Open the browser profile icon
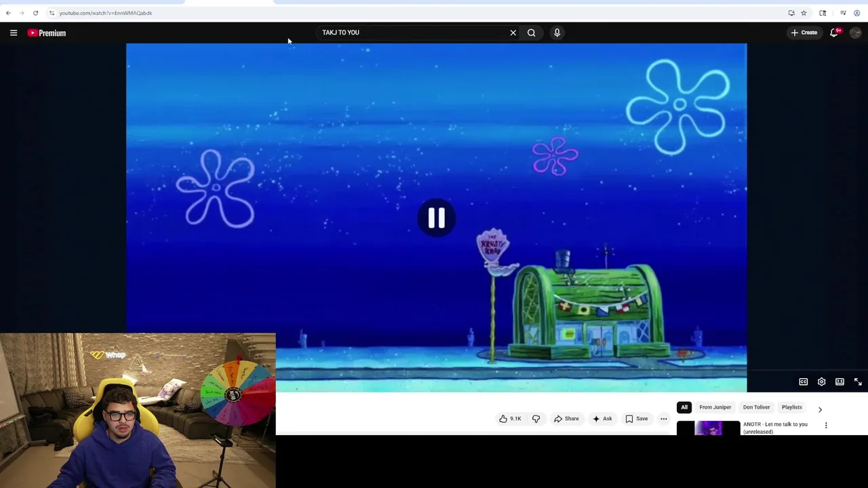 coord(857,13)
